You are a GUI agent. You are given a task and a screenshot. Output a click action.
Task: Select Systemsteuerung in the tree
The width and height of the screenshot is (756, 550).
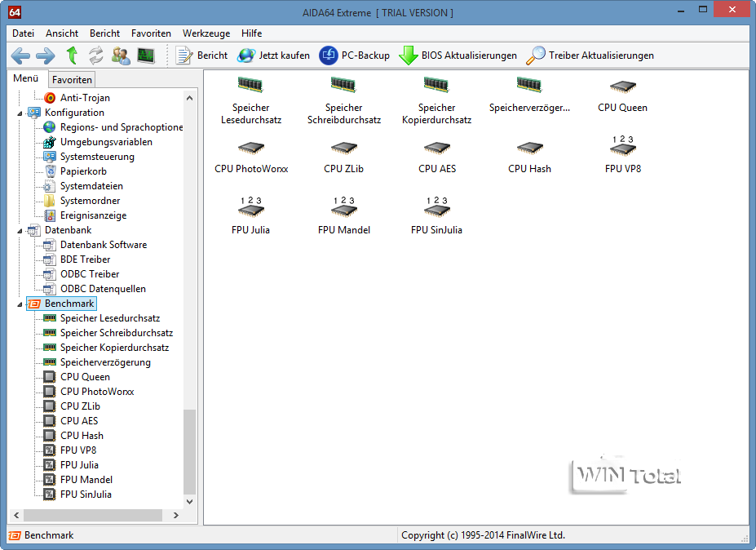tap(97, 157)
